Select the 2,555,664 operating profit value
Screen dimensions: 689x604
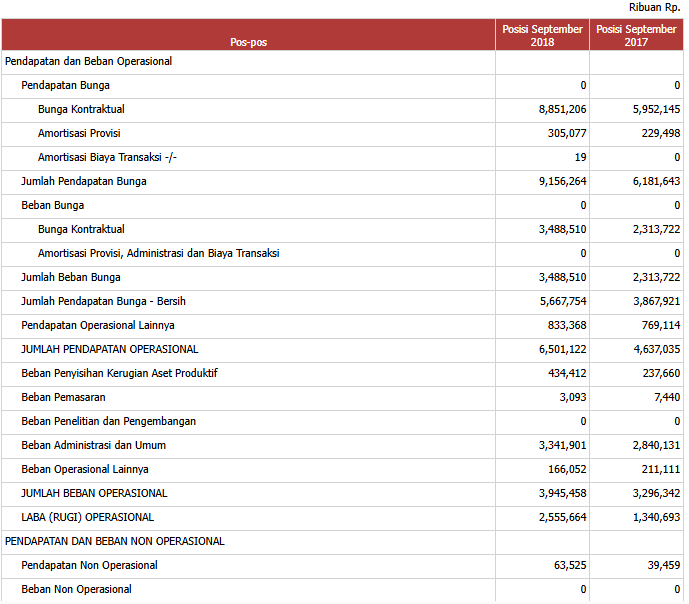pos(562,517)
